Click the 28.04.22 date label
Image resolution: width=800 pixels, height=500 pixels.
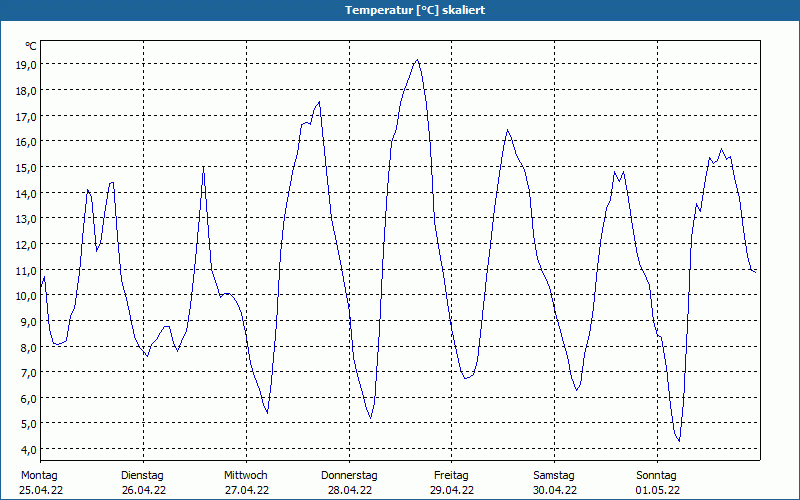[349, 490]
